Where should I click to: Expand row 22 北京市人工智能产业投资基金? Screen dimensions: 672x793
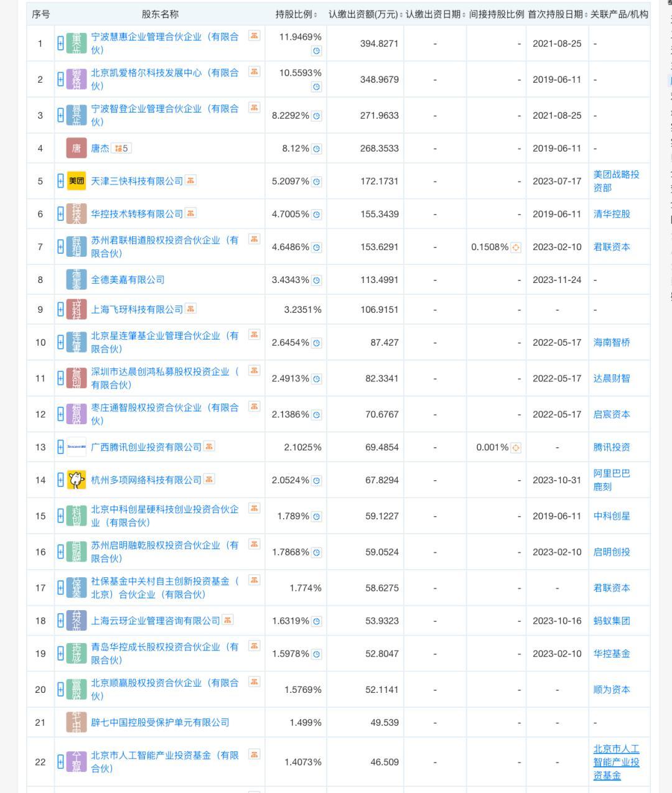coord(60,762)
